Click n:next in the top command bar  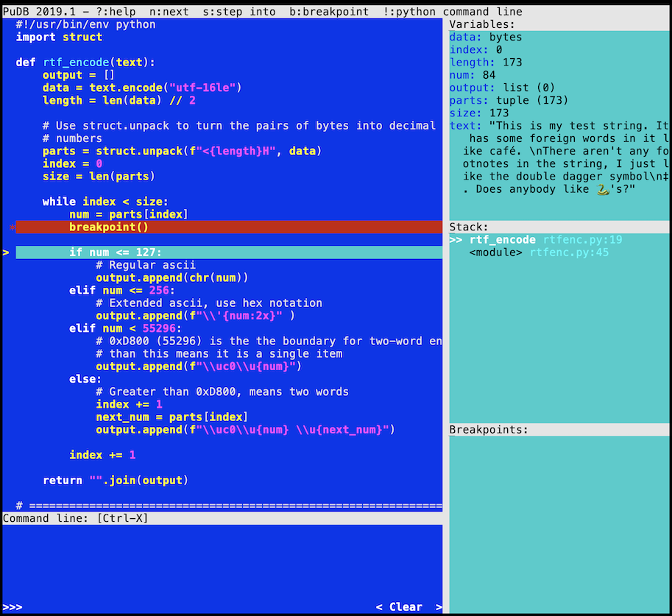pos(171,11)
